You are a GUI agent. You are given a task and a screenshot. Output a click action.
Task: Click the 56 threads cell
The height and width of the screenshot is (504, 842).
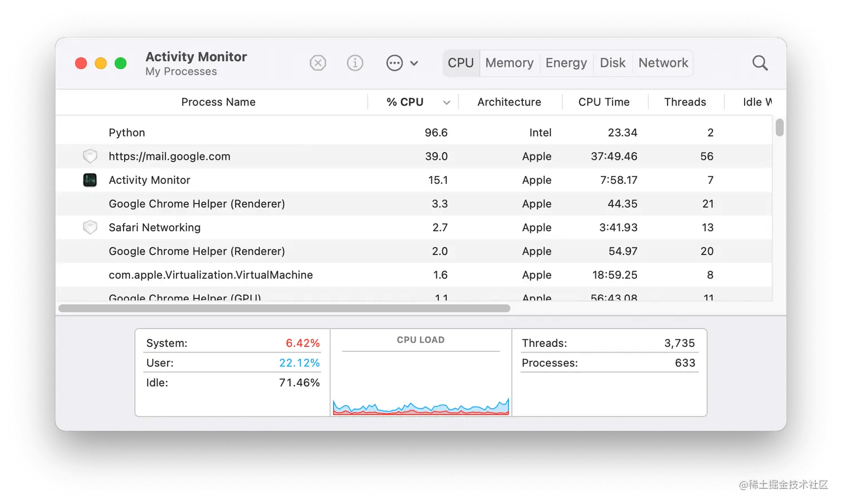click(x=707, y=156)
